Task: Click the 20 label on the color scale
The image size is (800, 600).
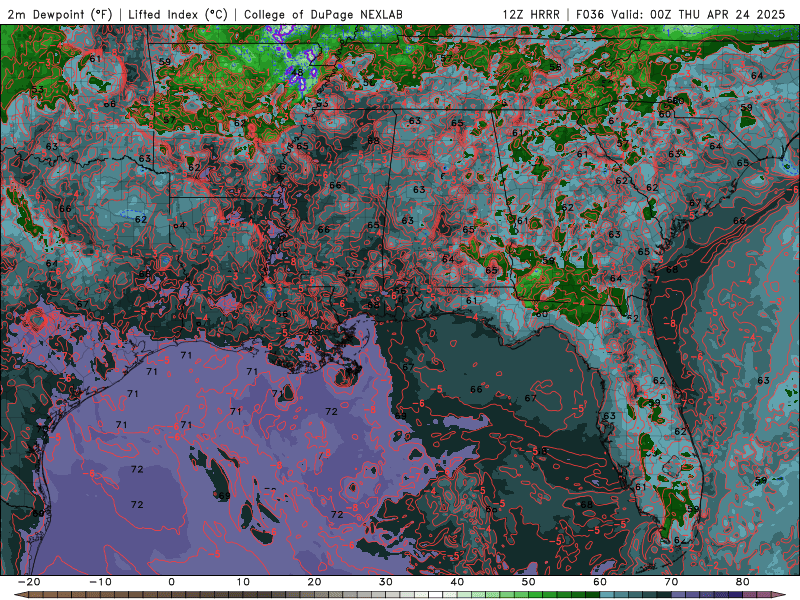Action: pyautogui.click(x=314, y=582)
